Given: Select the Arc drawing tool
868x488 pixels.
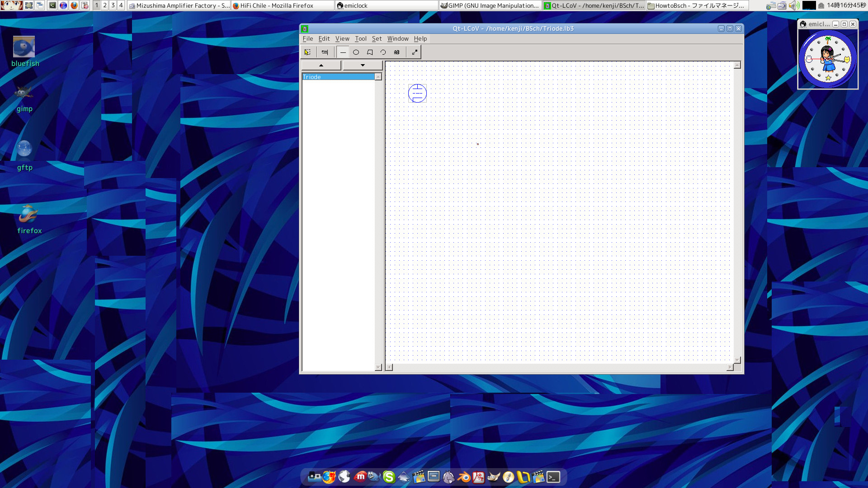Looking at the screenshot, I should 383,52.
